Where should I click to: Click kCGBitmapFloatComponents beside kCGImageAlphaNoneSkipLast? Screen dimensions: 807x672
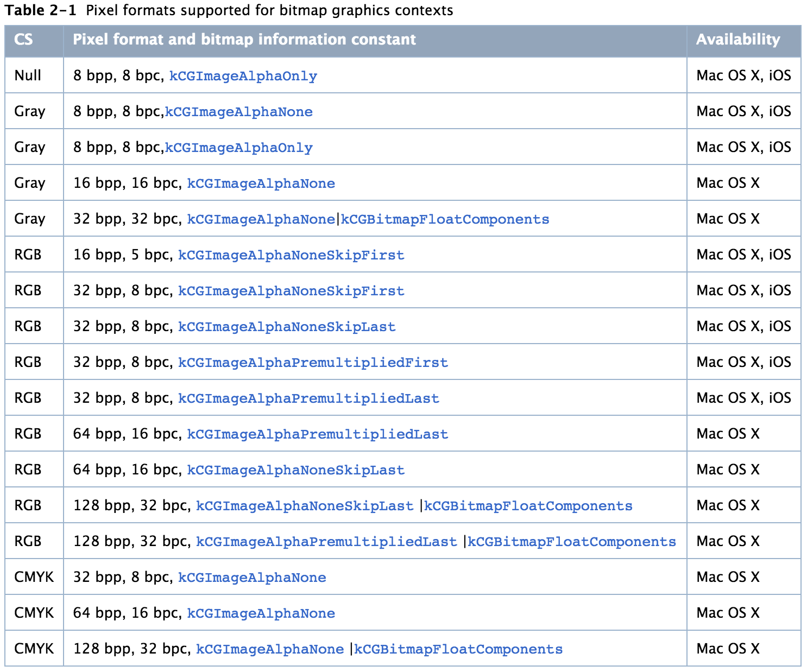click(x=528, y=506)
